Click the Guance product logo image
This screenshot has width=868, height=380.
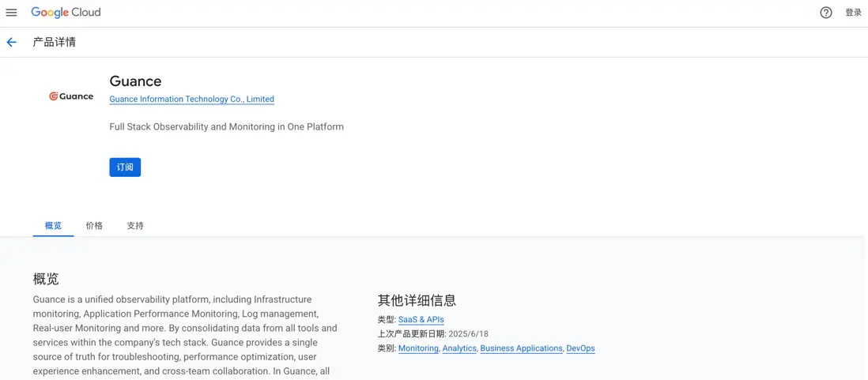coord(71,96)
